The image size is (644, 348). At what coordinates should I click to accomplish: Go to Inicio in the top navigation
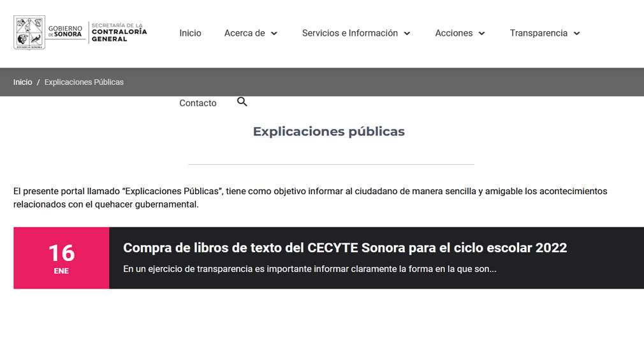click(190, 33)
